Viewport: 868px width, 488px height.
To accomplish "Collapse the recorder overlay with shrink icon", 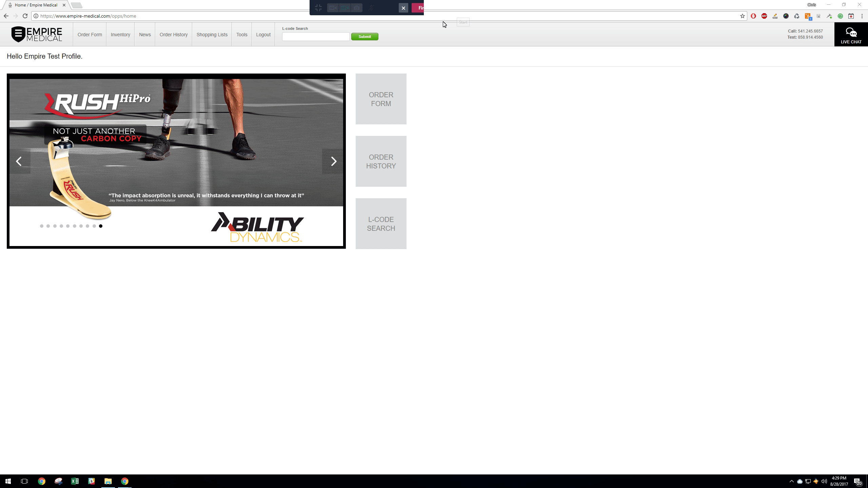I will (318, 8).
